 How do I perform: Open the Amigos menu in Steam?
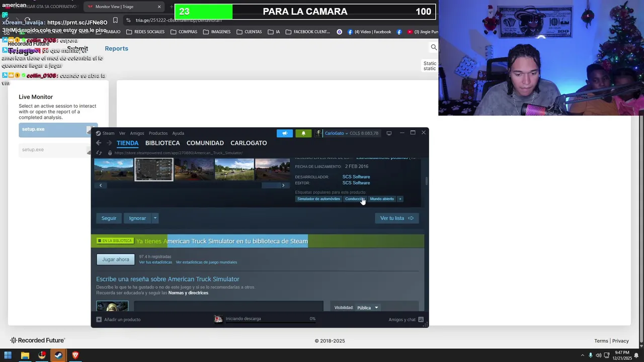(137, 133)
